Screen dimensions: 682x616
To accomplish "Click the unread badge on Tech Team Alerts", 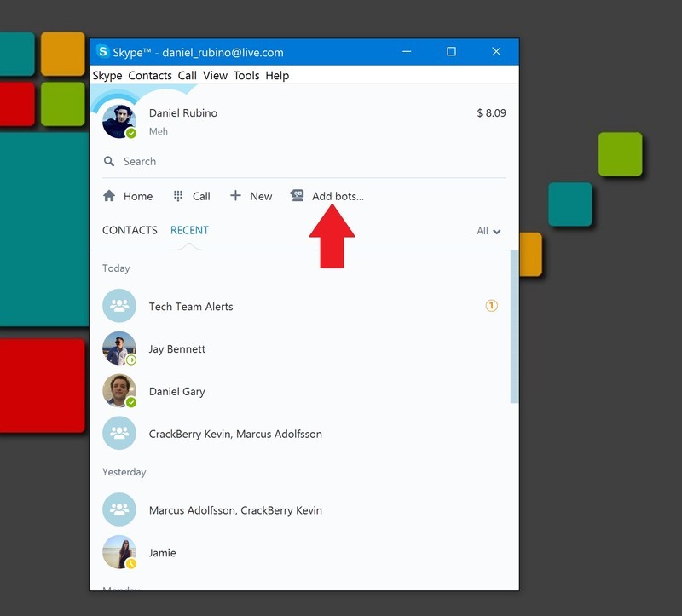I will point(491,305).
